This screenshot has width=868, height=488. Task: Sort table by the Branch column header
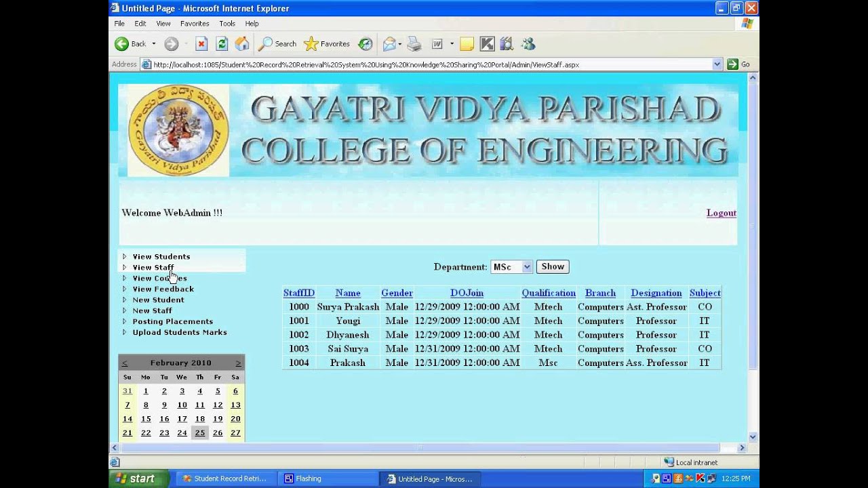(601, 293)
